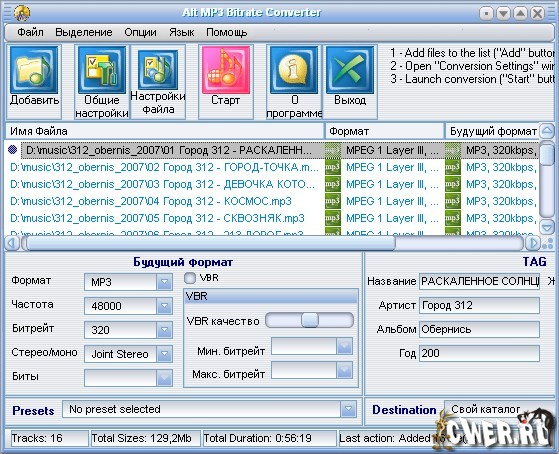The image size is (559, 454).
Task: Click the Альбом field with Обернись
Action: pyautogui.click(x=479, y=329)
